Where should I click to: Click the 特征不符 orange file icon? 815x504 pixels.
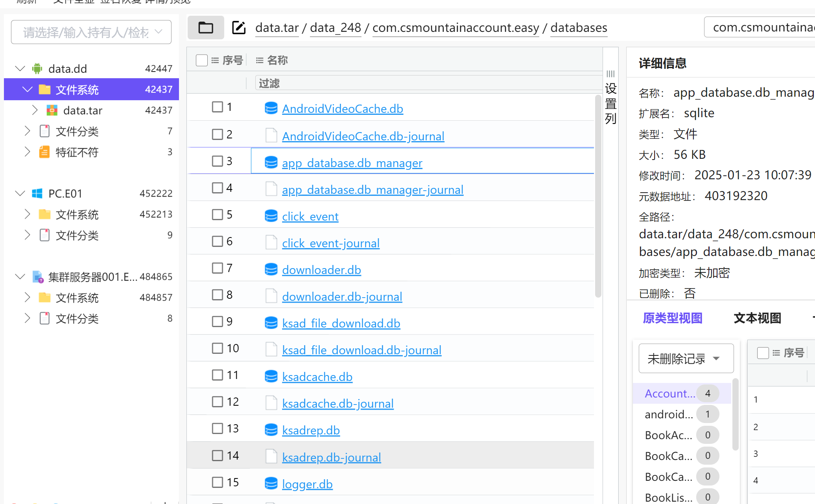[44, 152]
